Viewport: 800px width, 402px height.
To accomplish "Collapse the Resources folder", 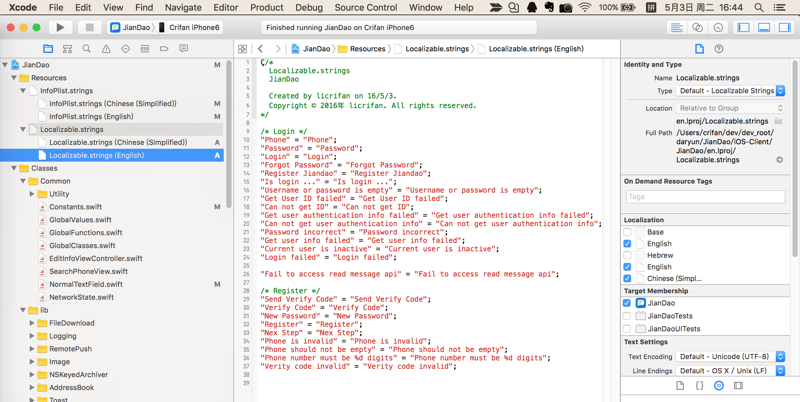I will [14, 78].
